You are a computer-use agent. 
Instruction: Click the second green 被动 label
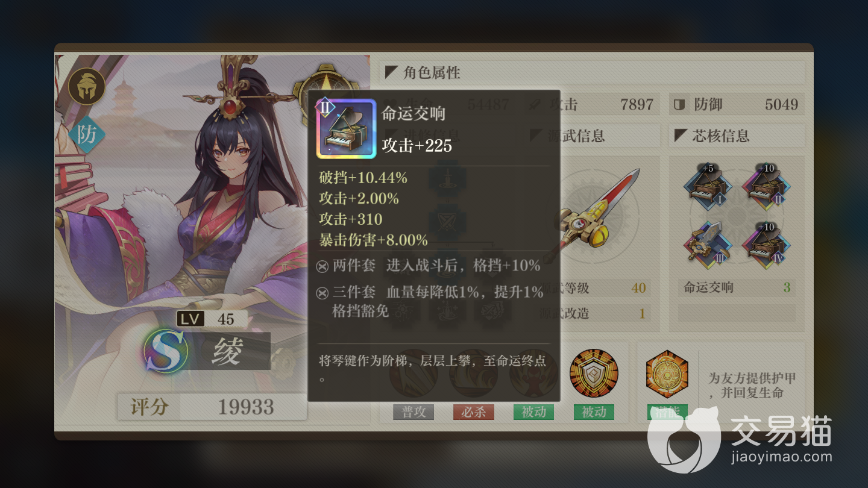pyautogui.click(x=594, y=412)
